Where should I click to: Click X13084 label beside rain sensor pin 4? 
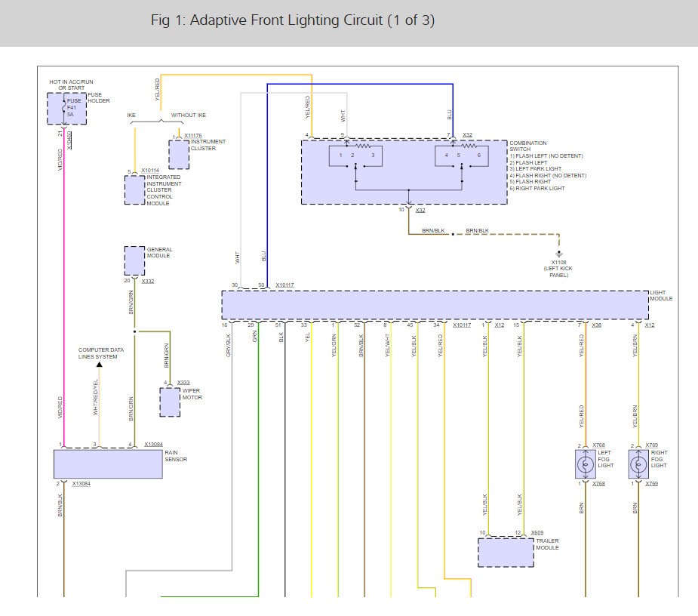tap(154, 445)
